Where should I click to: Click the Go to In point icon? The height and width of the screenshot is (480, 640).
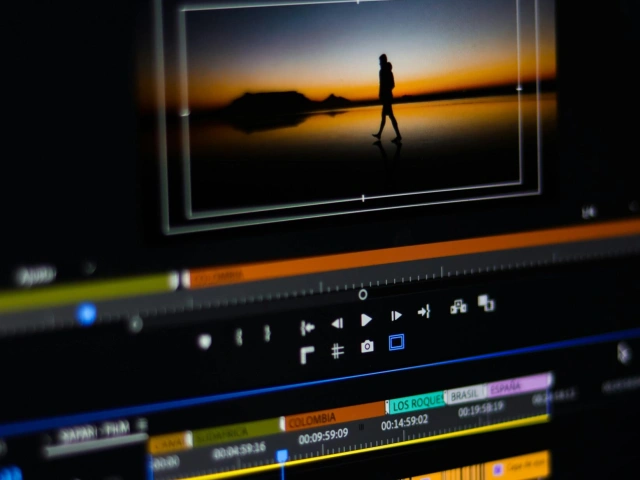pos(308,327)
